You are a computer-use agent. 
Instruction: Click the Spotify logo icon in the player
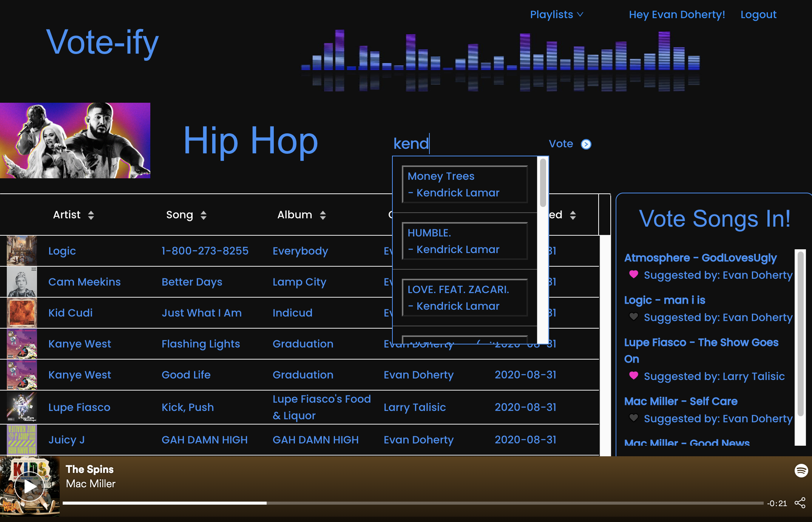(801, 471)
